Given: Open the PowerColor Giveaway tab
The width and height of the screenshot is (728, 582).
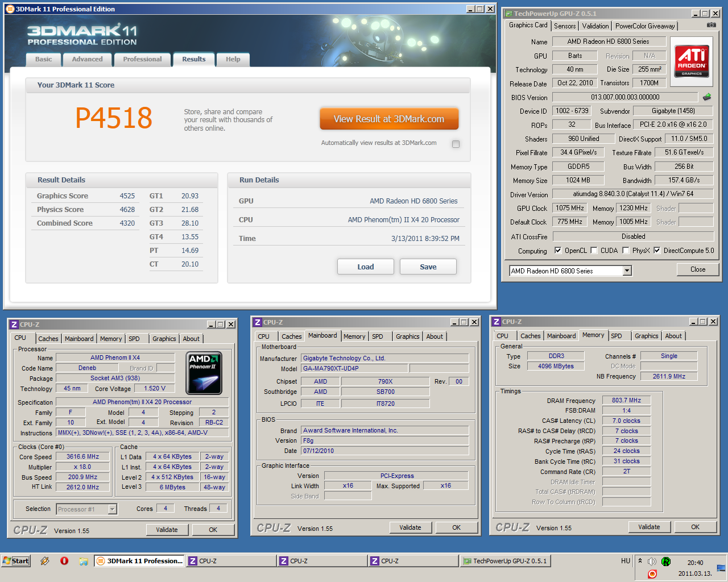Looking at the screenshot, I should (645, 26).
